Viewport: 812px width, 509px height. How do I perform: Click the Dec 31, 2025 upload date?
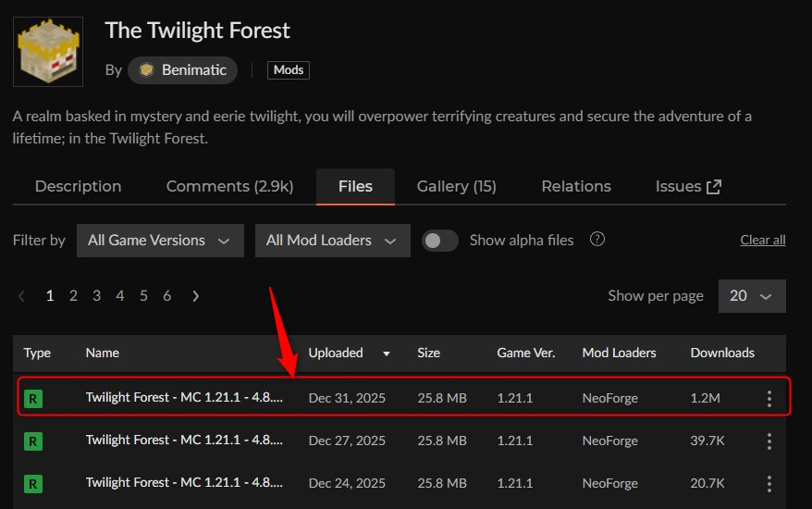pyautogui.click(x=347, y=398)
